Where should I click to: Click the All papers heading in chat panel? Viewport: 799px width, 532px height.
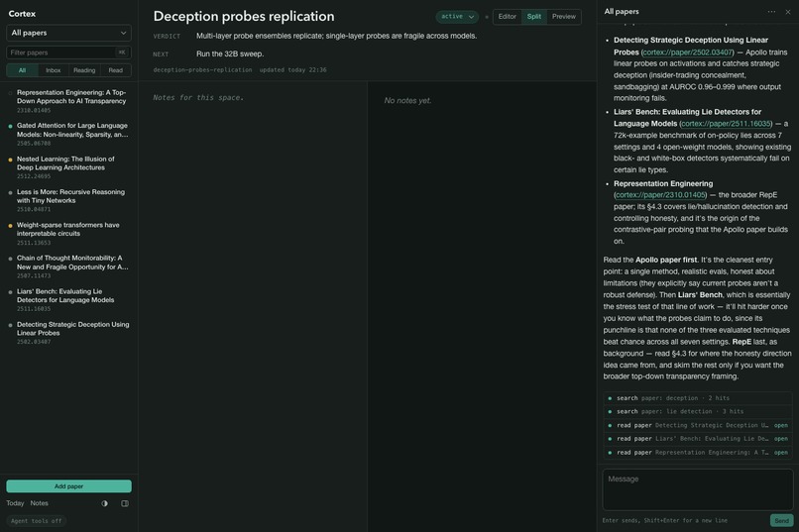[x=622, y=12]
